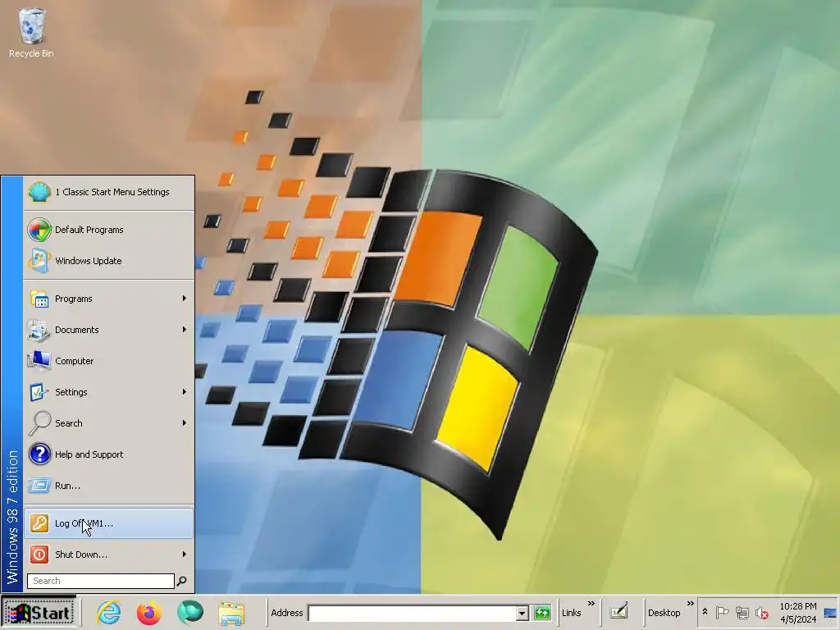
Task: Click the Desktop toolbar label
Action: (664, 613)
